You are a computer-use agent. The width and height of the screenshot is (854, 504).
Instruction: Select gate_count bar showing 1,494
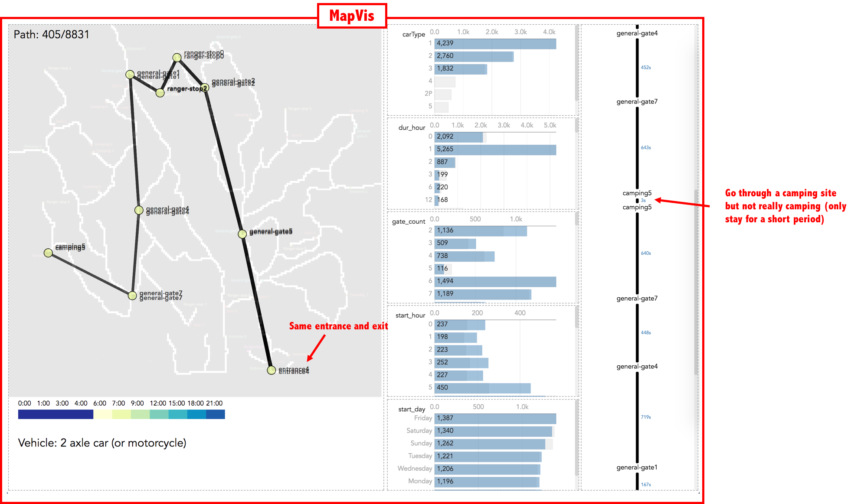click(x=495, y=281)
